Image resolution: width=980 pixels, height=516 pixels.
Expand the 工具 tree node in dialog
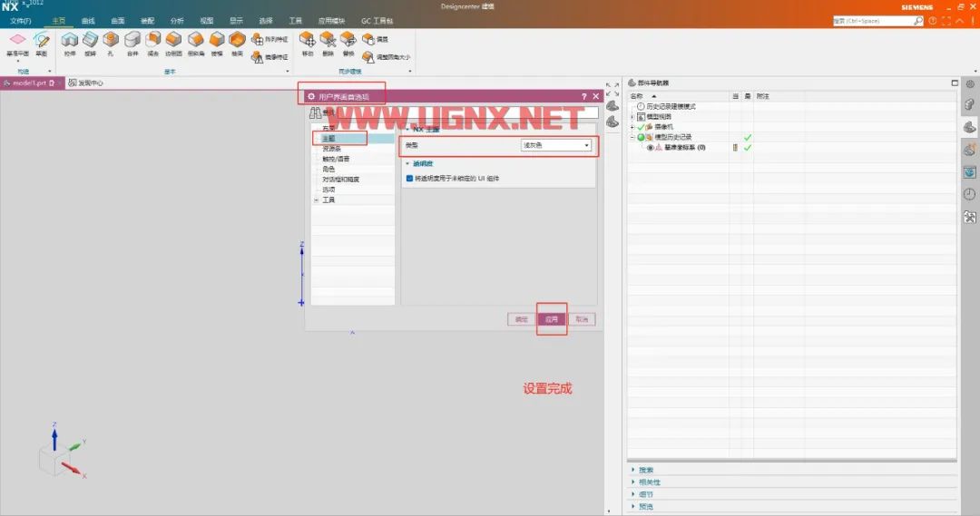point(317,200)
